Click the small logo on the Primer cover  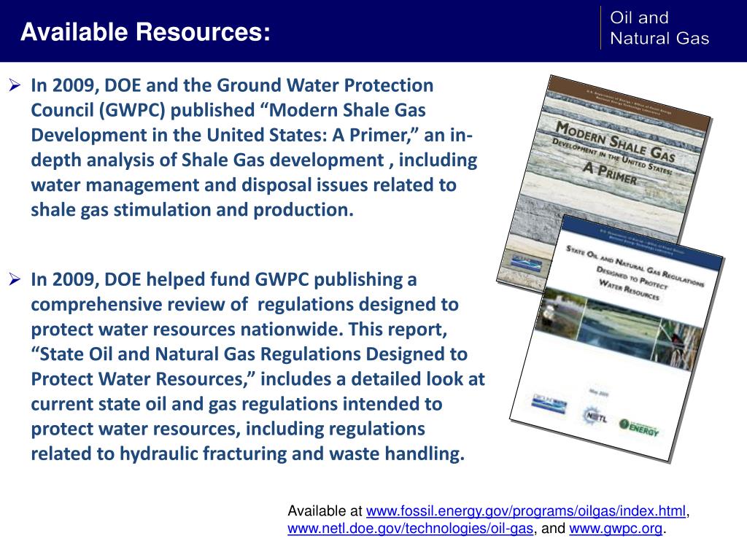[x=527, y=262]
